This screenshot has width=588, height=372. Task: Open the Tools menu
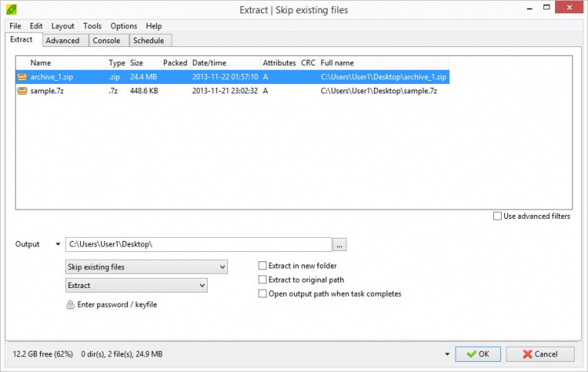pos(93,26)
